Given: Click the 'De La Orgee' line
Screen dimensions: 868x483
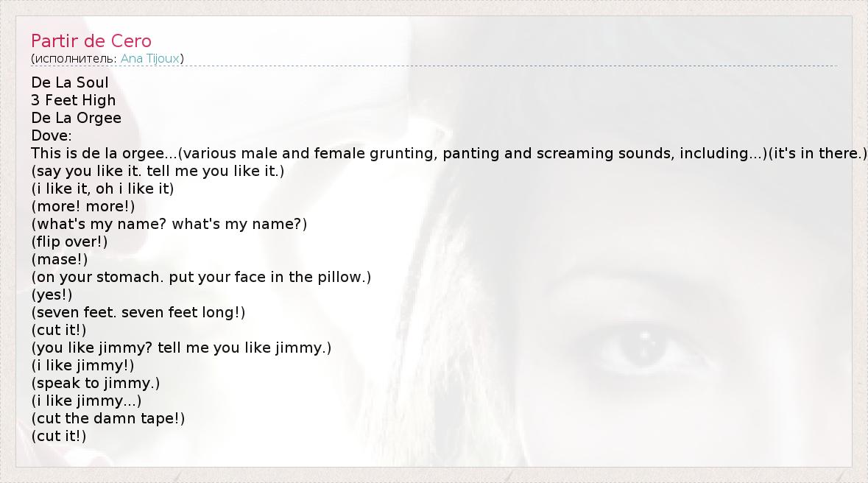Looking at the screenshot, I should pos(77,118).
